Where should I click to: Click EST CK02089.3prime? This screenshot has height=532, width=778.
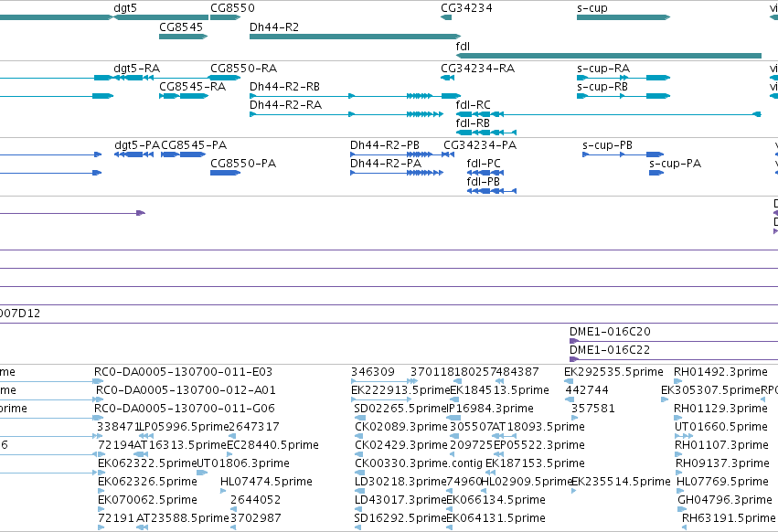pos(401,427)
